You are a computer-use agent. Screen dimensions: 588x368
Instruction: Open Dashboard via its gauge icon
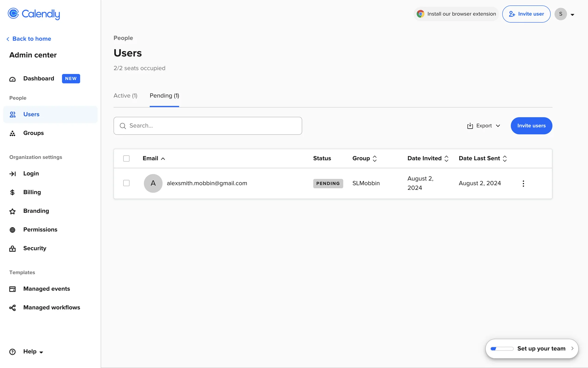tap(13, 79)
